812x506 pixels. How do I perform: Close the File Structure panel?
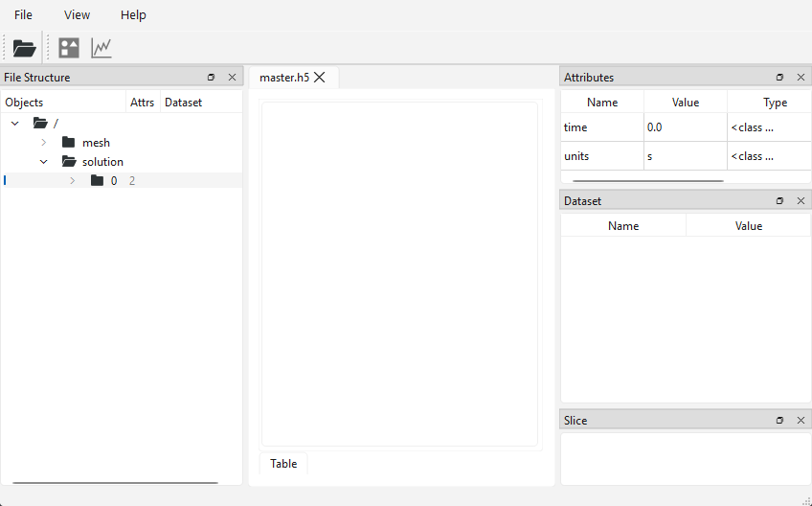point(232,78)
